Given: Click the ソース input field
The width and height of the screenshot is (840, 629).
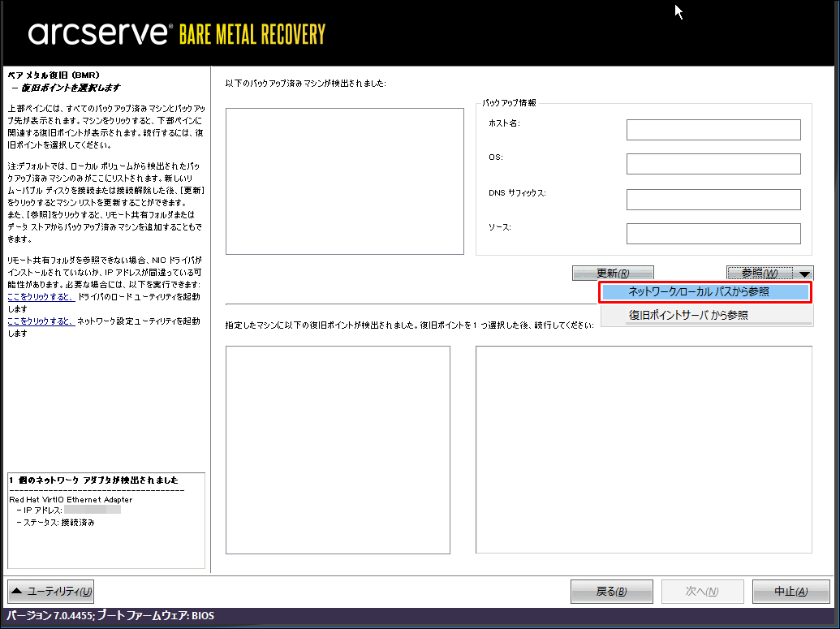Looking at the screenshot, I should pos(713,234).
